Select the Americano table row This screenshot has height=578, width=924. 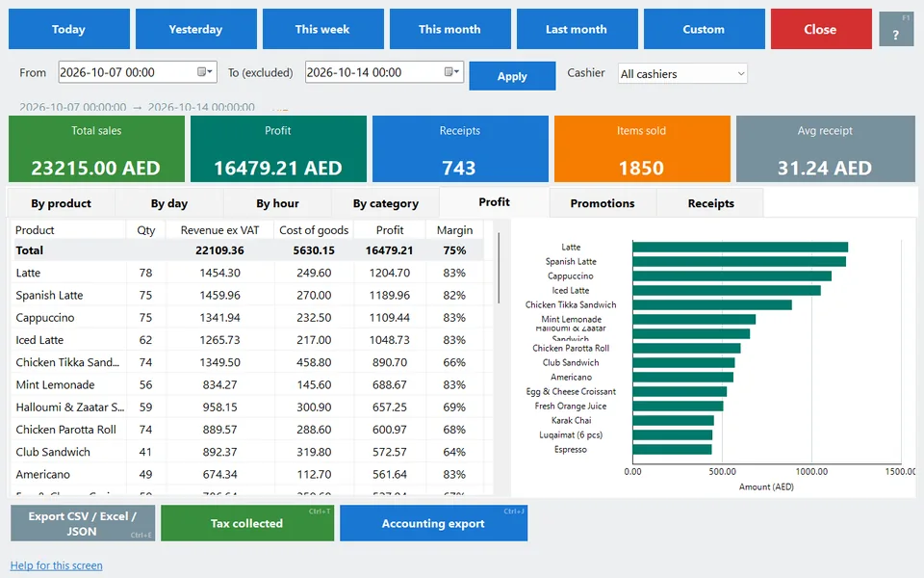[247, 474]
